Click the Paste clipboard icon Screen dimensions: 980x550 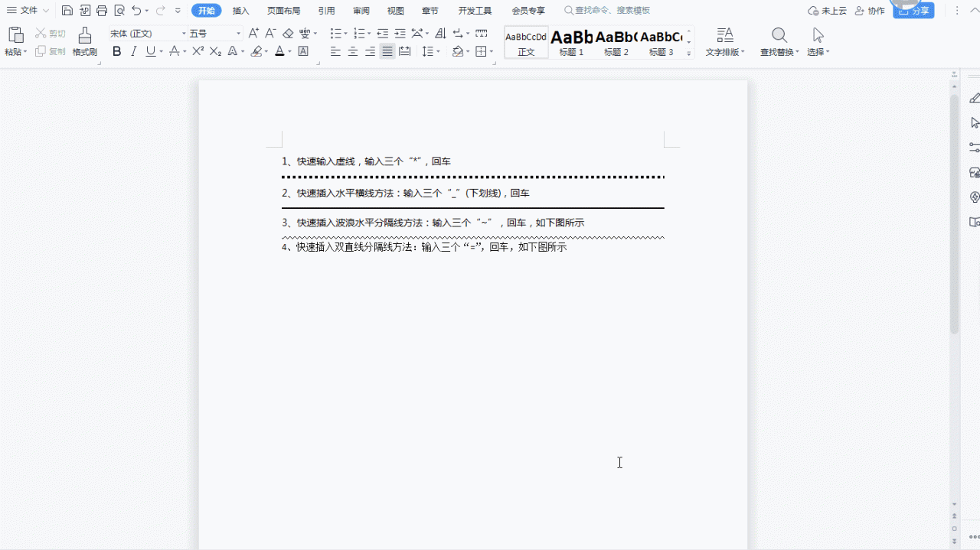[x=15, y=35]
